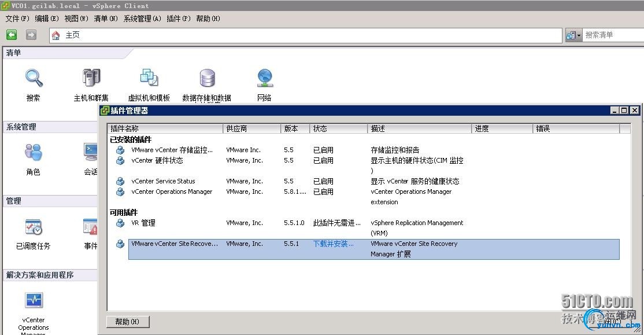Click the 主页 address bar field

click(x=306, y=35)
